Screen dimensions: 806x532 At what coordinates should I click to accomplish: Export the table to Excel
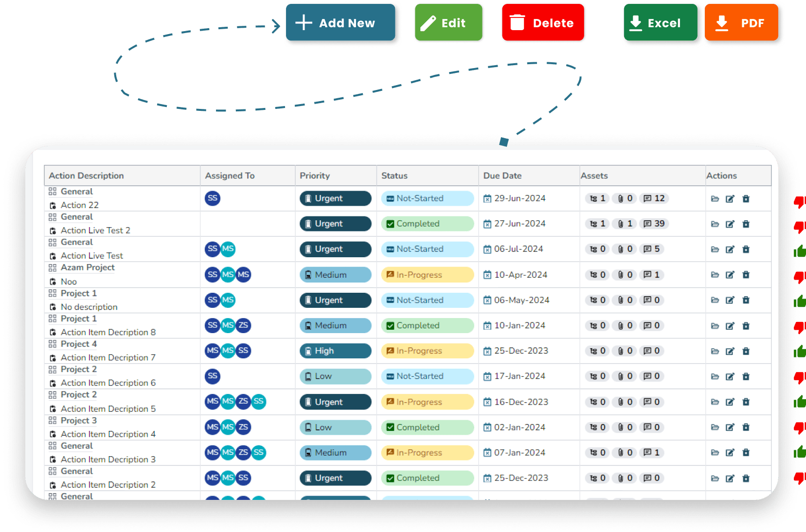[x=660, y=23]
